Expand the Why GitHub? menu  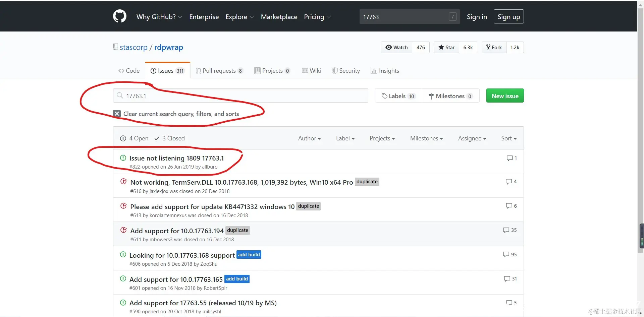(159, 17)
